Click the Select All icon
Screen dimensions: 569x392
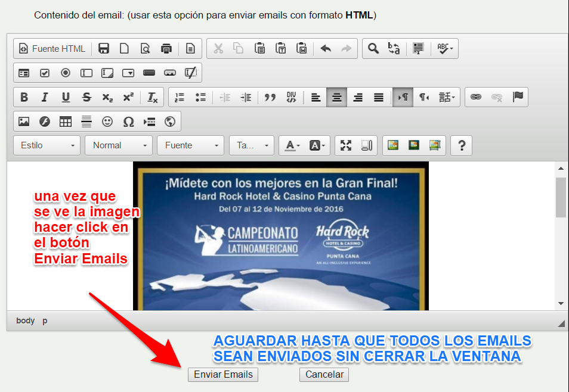(x=419, y=49)
